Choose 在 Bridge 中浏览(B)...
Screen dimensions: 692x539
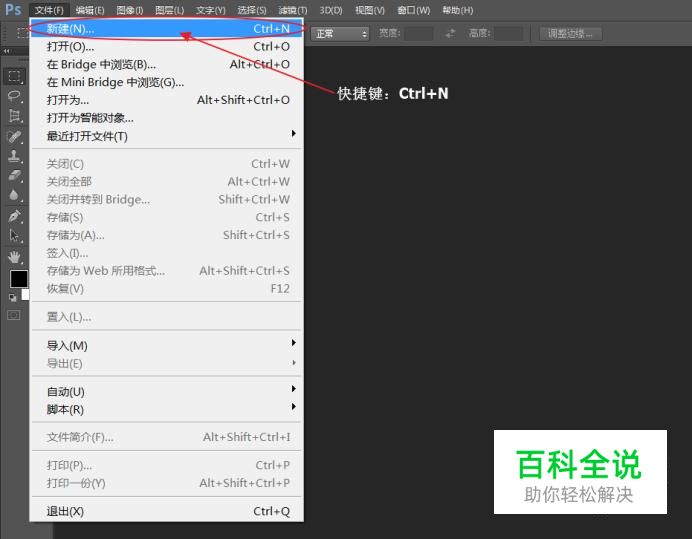[167, 64]
